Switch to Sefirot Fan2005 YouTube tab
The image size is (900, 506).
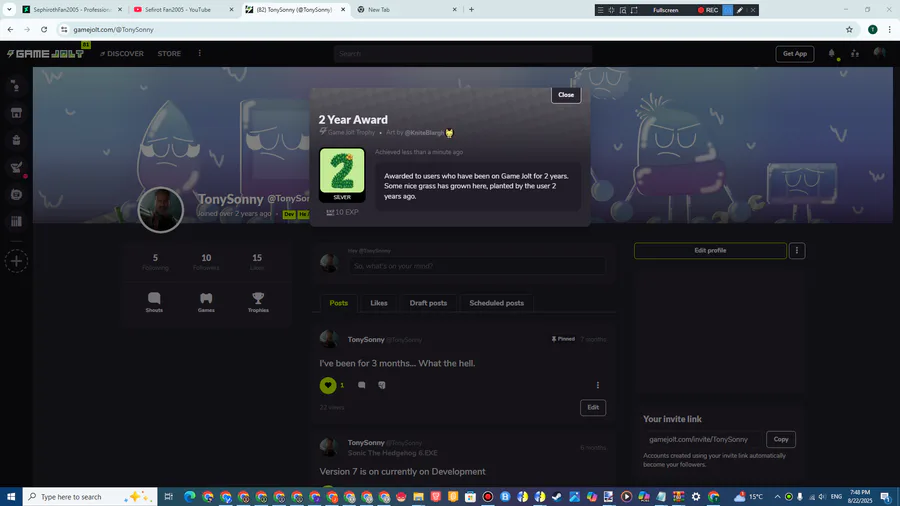tap(183, 10)
